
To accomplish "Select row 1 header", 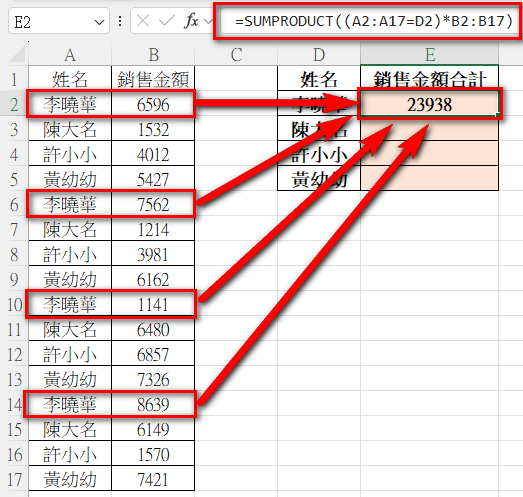I will click(x=14, y=79).
